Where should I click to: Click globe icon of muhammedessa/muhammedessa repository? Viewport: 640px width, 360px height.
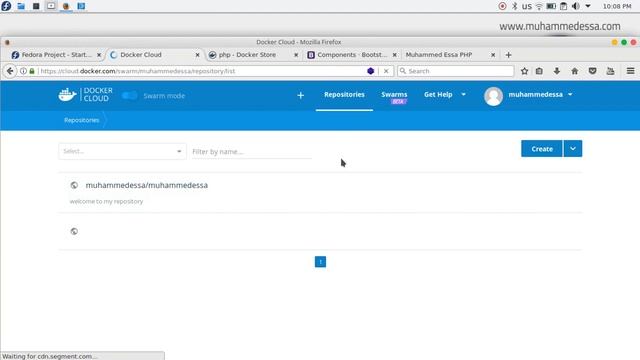click(74, 185)
